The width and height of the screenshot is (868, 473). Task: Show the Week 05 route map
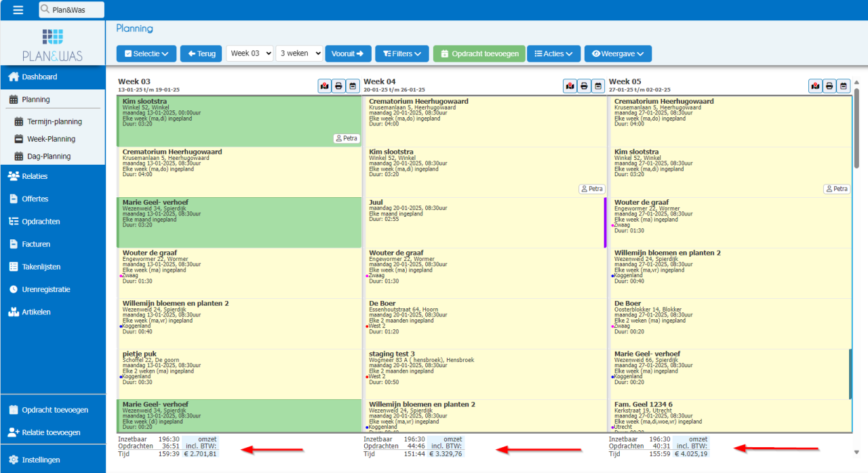[x=815, y=86]
